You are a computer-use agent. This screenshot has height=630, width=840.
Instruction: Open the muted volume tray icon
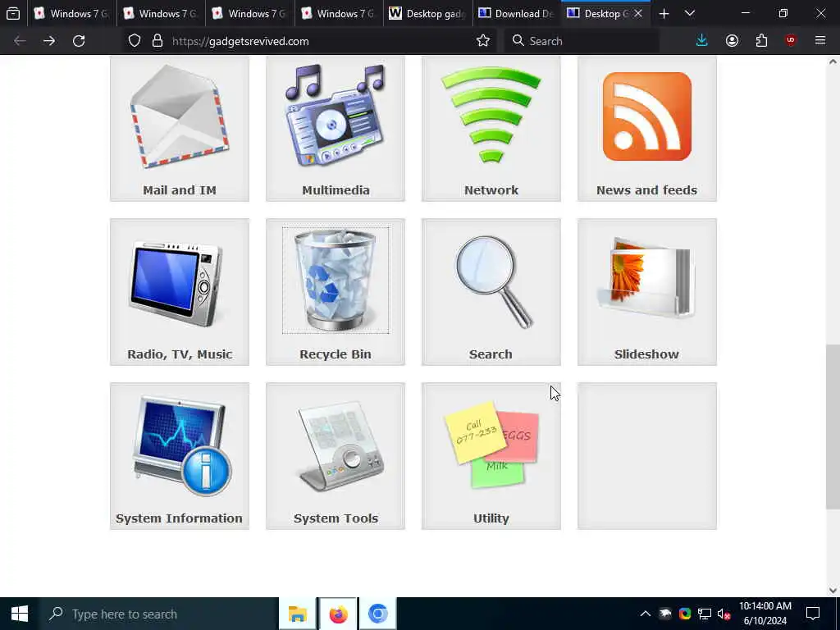pyautogui.click(x=724, y=614)
